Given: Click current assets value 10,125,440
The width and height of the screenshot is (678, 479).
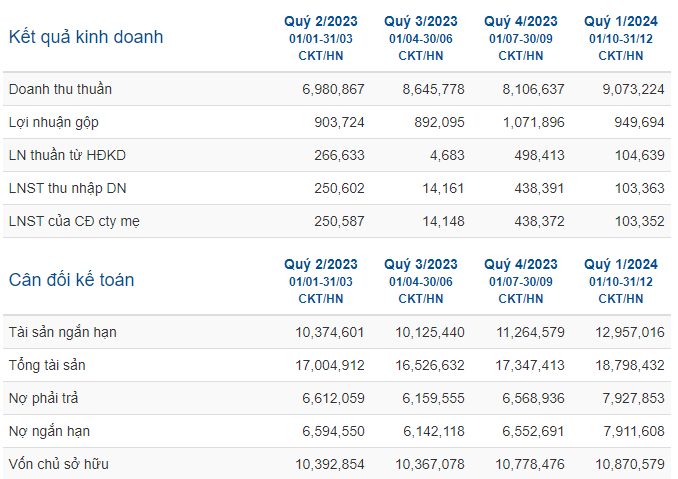Looking at the screenshot, I should pos(430,332).
